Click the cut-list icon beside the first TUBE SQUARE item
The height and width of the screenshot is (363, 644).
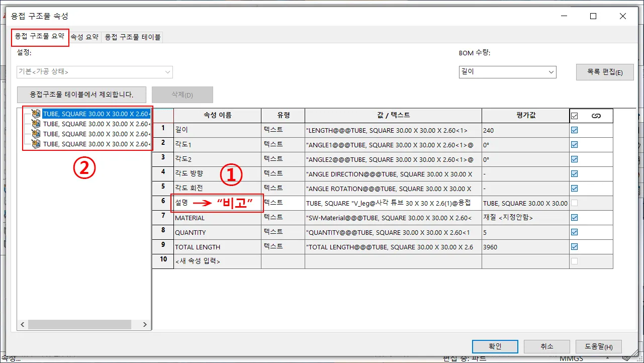34,114
